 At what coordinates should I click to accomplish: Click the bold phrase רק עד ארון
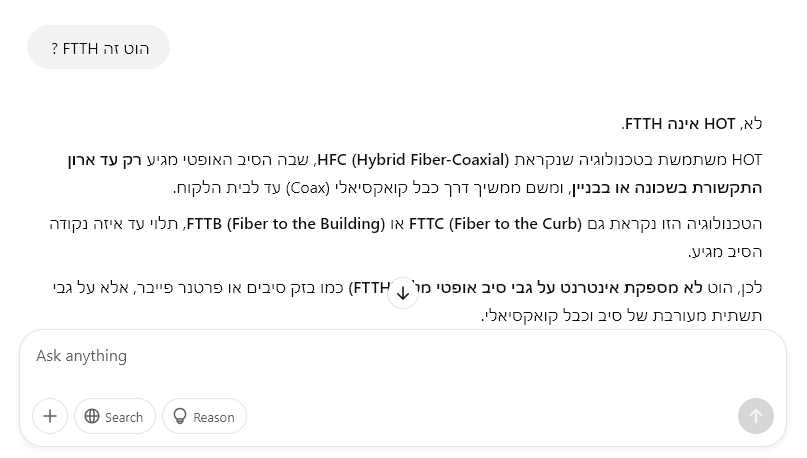pyautogui.click(x=104, y=160)
